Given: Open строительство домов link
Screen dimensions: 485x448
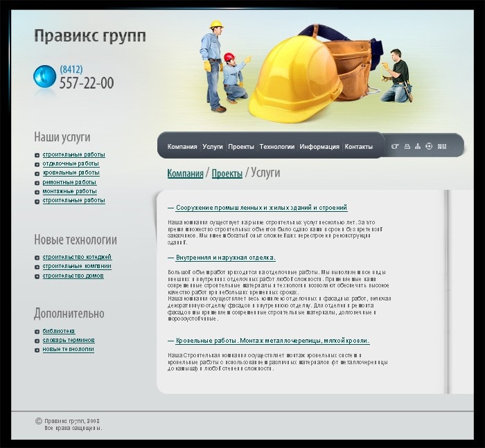Looking at the screenshot, I should click(x=73, y=276).
